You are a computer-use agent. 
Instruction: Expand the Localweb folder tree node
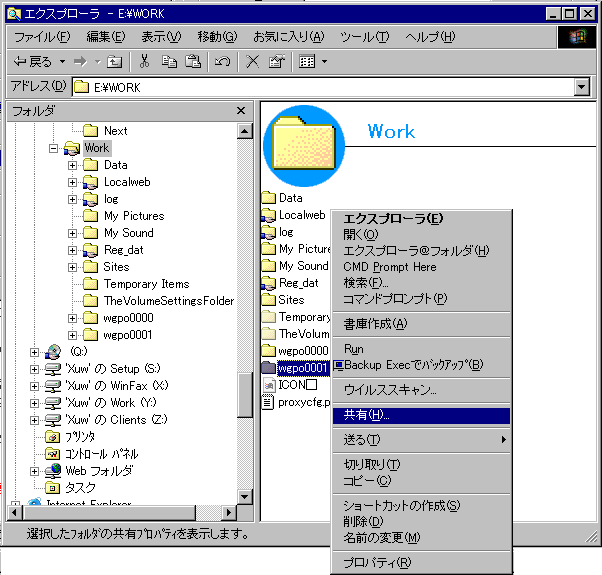(x=73, y=182)
